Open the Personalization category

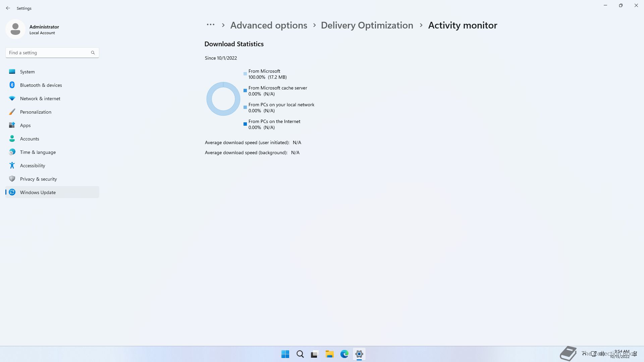(x=36, y=112)
